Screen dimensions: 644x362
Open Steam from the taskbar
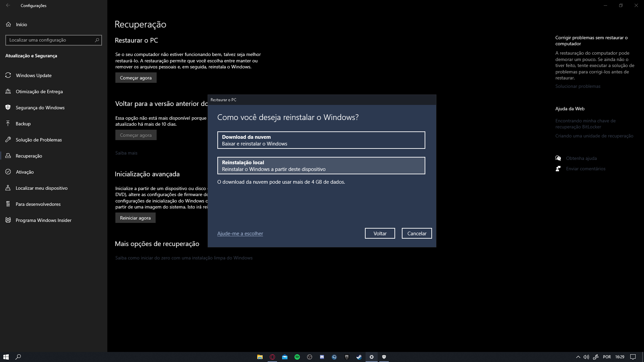coord(359,357)
